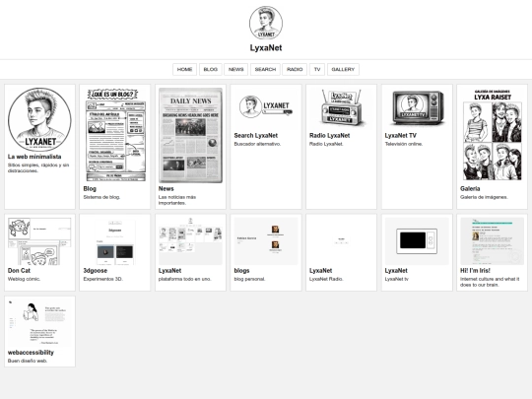This screenshot has height=399, width=532.
Task: Choose the RADIO menu item
Action: [295, 69]
